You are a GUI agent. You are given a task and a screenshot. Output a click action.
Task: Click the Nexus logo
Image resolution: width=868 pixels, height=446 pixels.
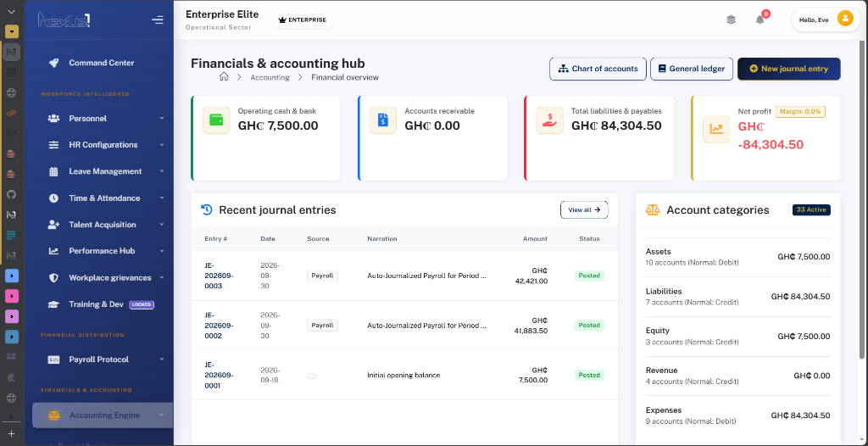(64, 20)
